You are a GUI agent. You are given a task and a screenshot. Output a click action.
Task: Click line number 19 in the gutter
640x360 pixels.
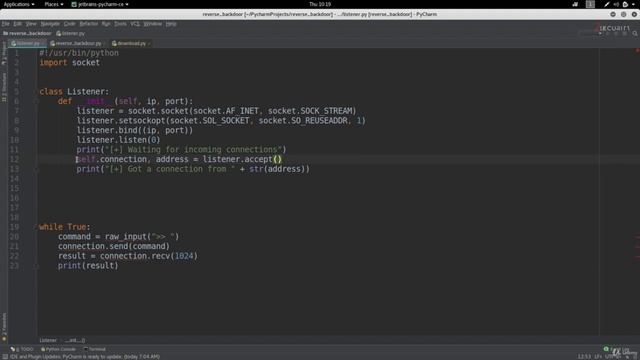[x=14, y=227]
